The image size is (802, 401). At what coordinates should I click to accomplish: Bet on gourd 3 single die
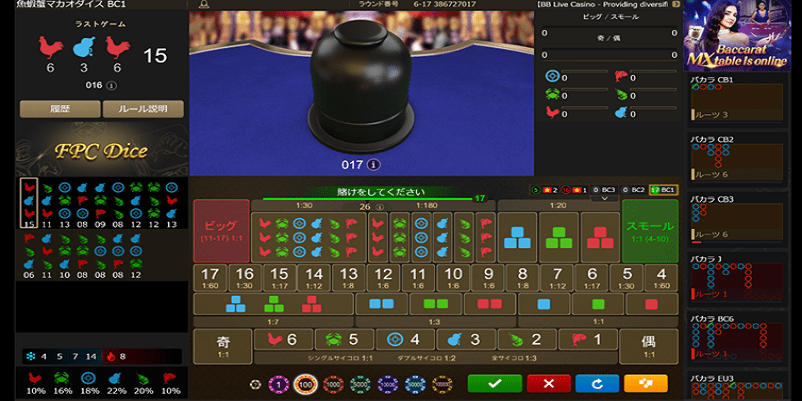coord(465,340)
